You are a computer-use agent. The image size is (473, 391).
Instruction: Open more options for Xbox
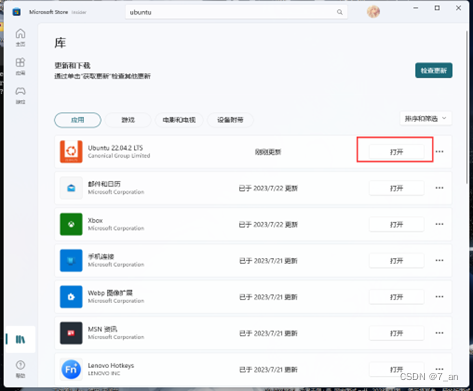[x=439, y=224]
